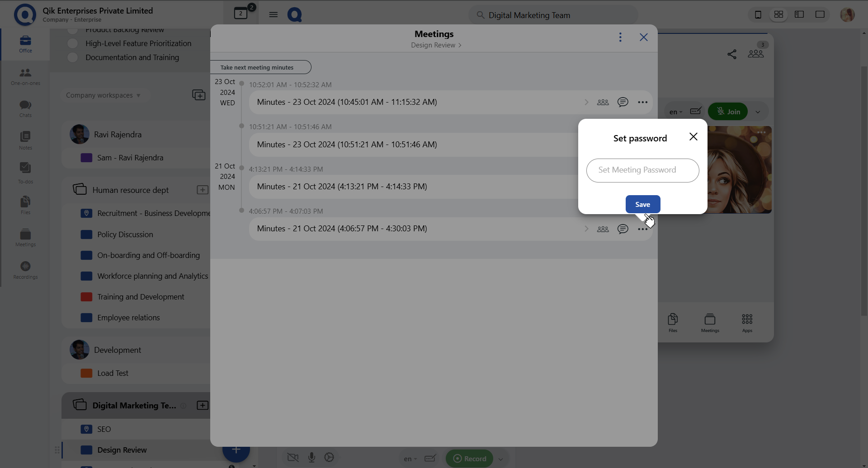Save the meeting password
Viewport: 868px width, 468px height.
[x=643, y=204]
